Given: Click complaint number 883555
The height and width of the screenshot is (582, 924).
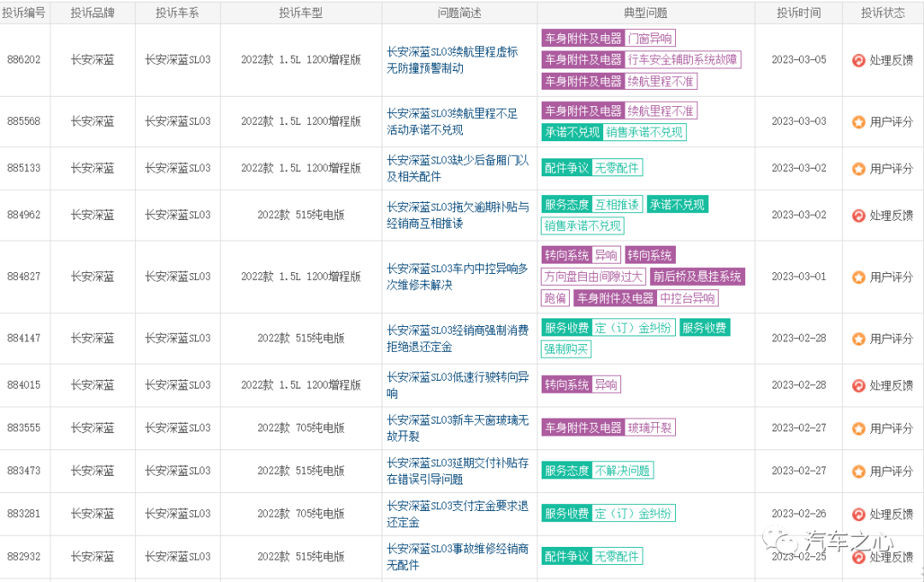Looking at the screenshot, I should [x=24, y=428].
